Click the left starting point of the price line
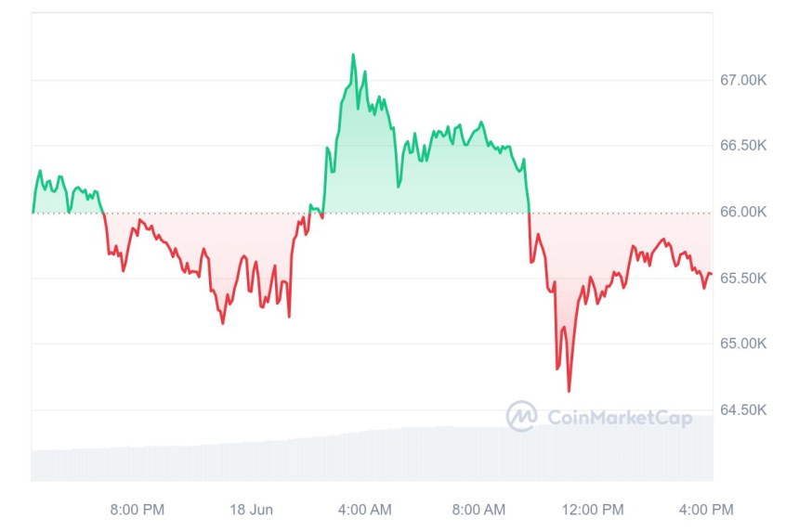This screenshot has height=532, width=799. [x=33, y=213]
